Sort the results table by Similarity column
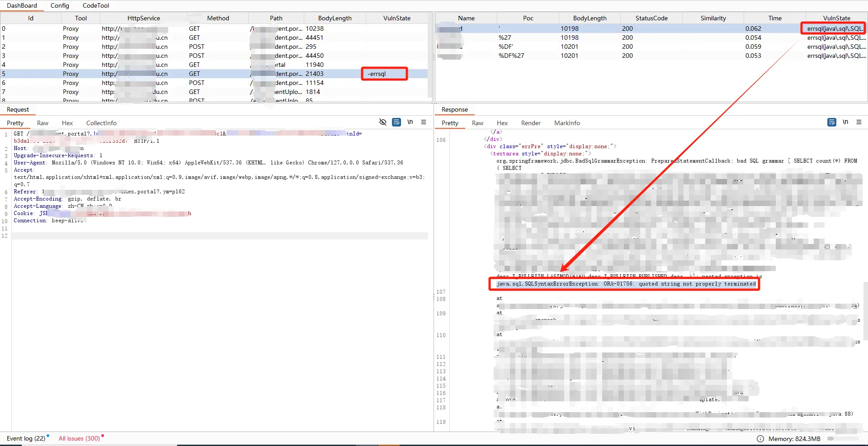 713,18
